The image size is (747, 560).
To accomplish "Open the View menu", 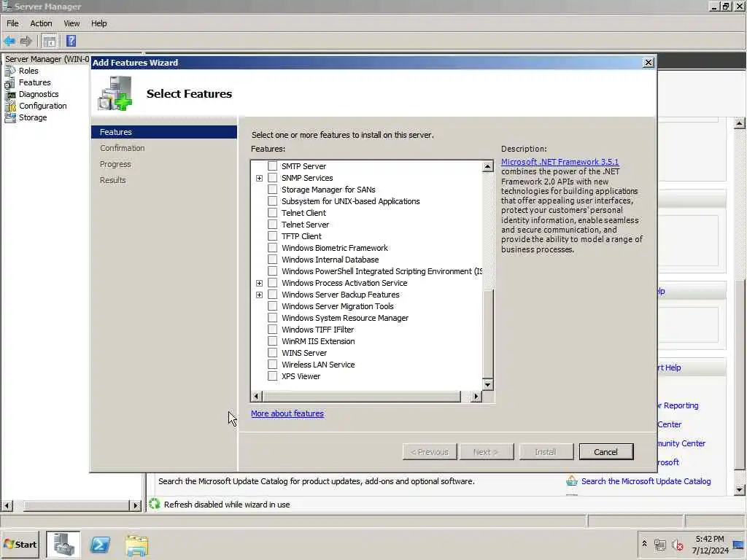I will tap(72, 23).
